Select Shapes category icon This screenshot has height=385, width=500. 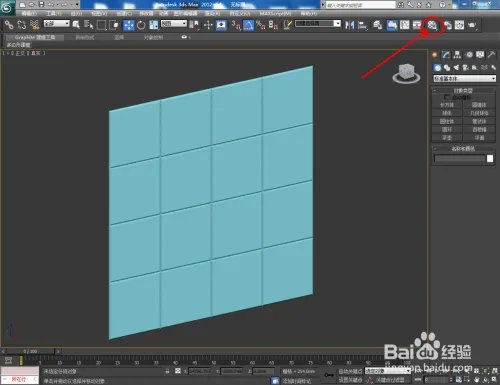pos(447,68)
